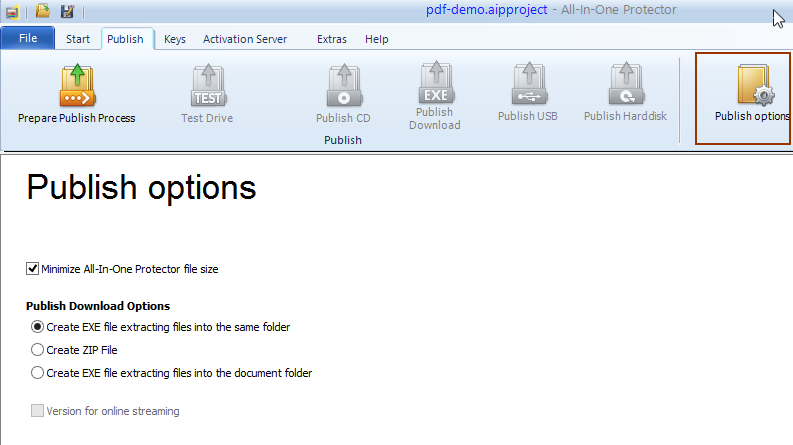
Task: Switch to the Publish ribbon tab
Action: (x=125, y=39)
